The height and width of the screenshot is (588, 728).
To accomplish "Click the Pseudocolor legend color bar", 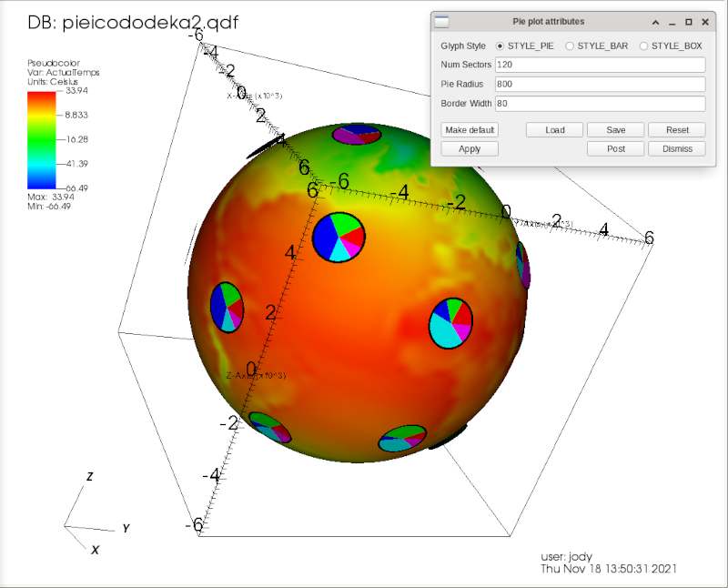I will click(x=41, y=140).
